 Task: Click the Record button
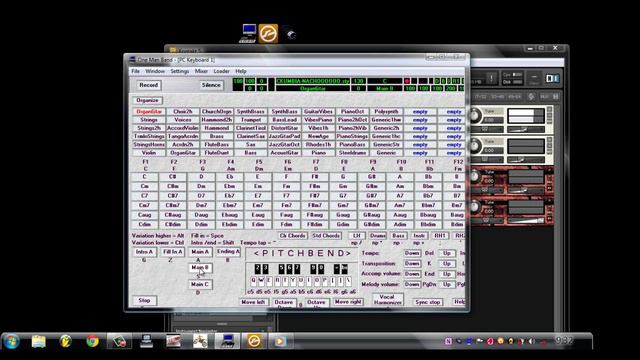(x=149, y=85)
